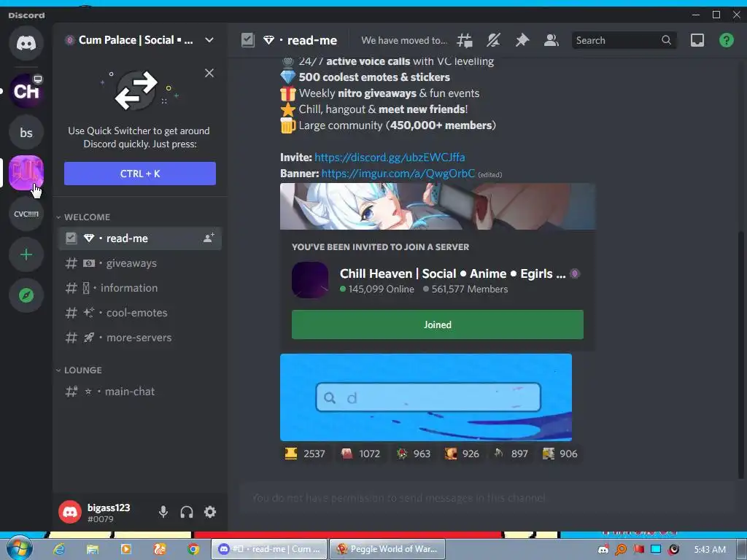Click the CTRL + K button
The height and width of the screenshot is (560, 747).
tap(139, 174)
